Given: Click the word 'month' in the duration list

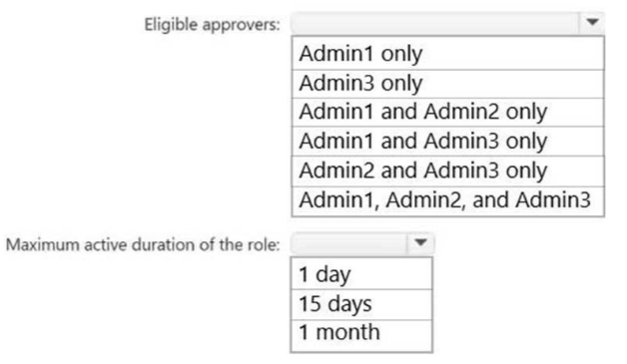Looking at the screenshot, I should pos(347,332).
